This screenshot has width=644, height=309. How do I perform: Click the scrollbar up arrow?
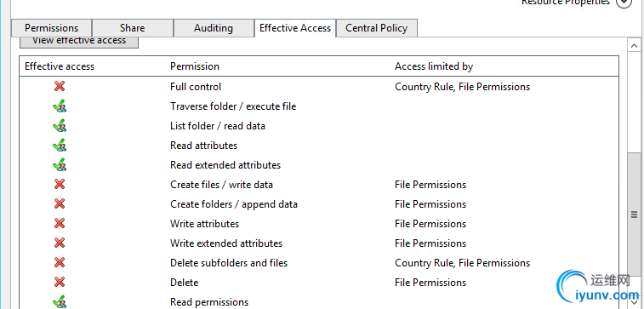pos(634,45)
